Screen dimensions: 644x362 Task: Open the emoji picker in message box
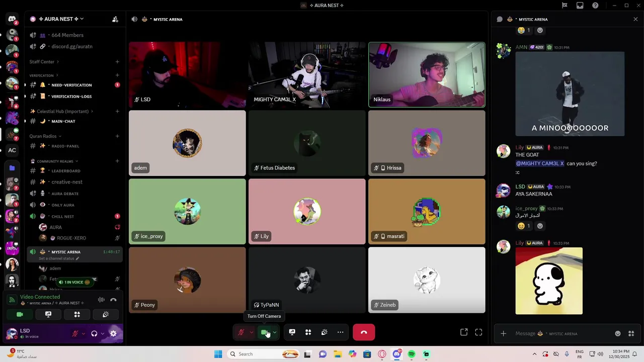click(x=618, y=333)
